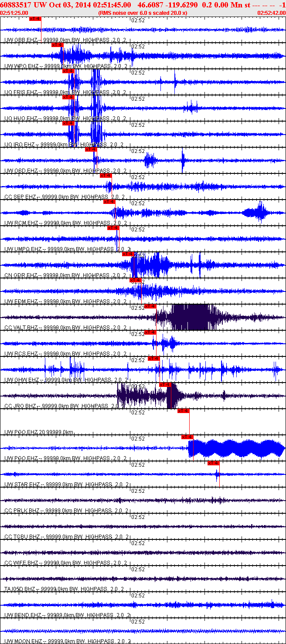Click the 'UW EDM EHZ' station label

pos(21,302)
